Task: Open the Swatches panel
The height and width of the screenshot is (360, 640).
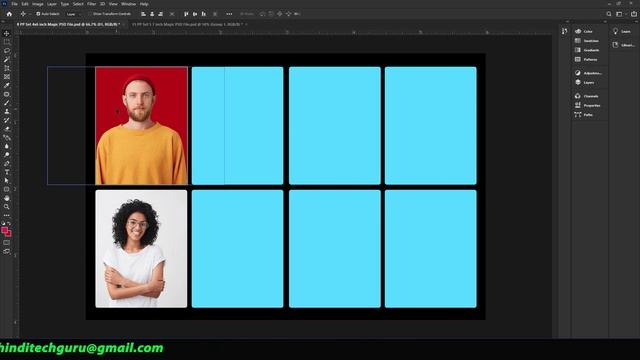Action: tap(588, 41)
